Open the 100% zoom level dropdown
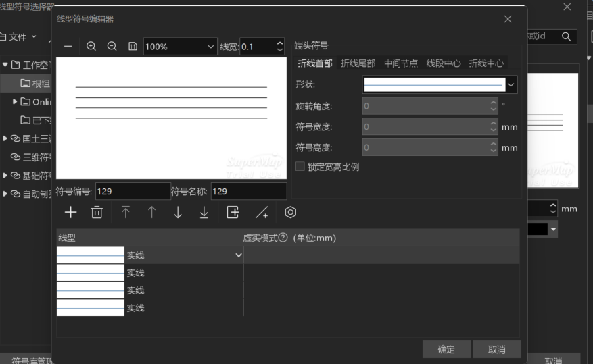593x364 pixels. point(180,47)
